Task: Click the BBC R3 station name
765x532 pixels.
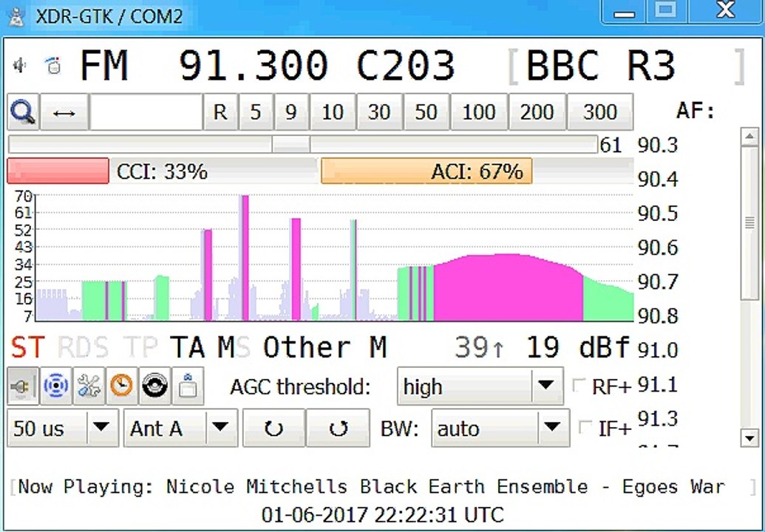Action: click(601, 65)
